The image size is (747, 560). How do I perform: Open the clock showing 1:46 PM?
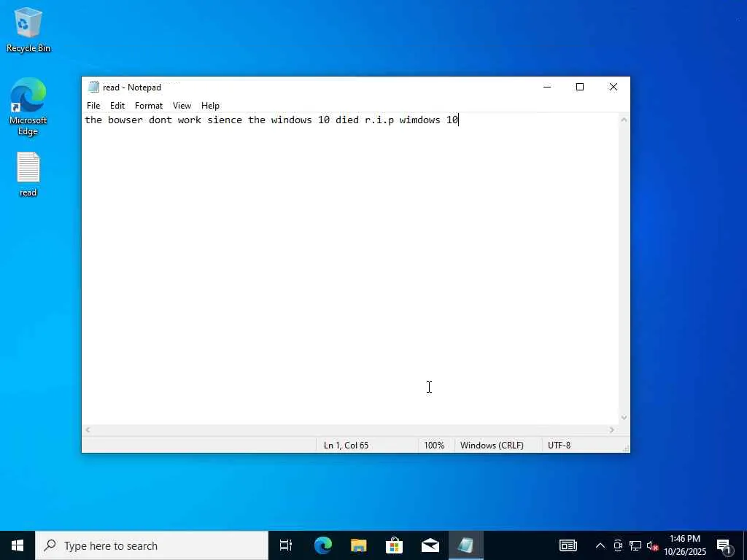685,545
